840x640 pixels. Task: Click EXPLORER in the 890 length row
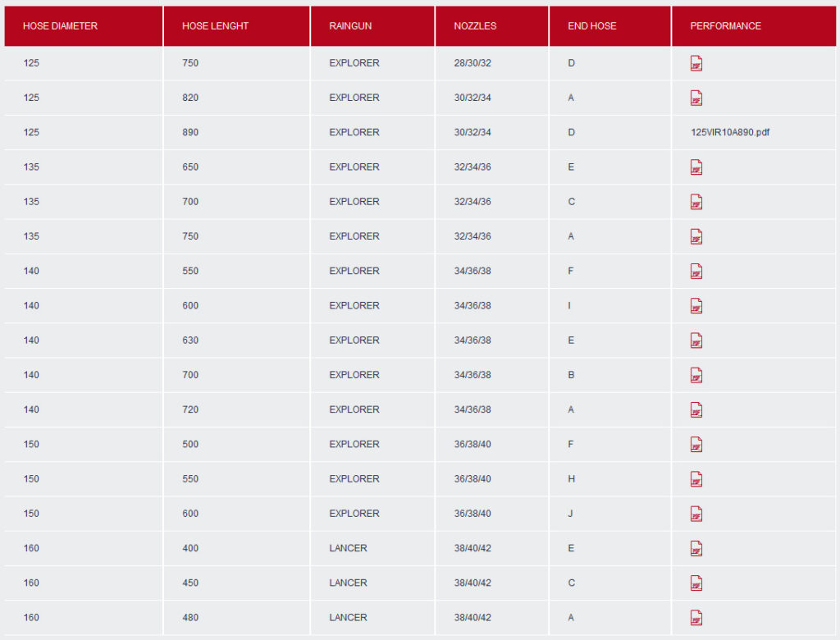coord(354,132)
